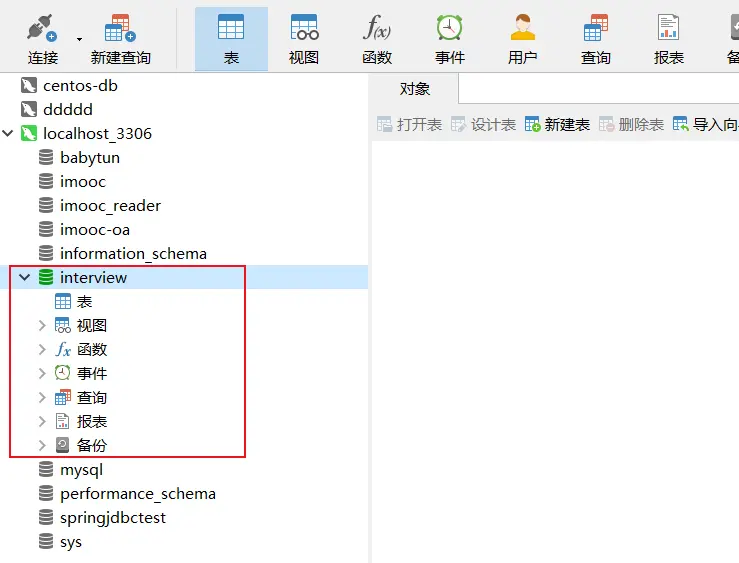Select the springjdbctest database

[x=113, y=518]
